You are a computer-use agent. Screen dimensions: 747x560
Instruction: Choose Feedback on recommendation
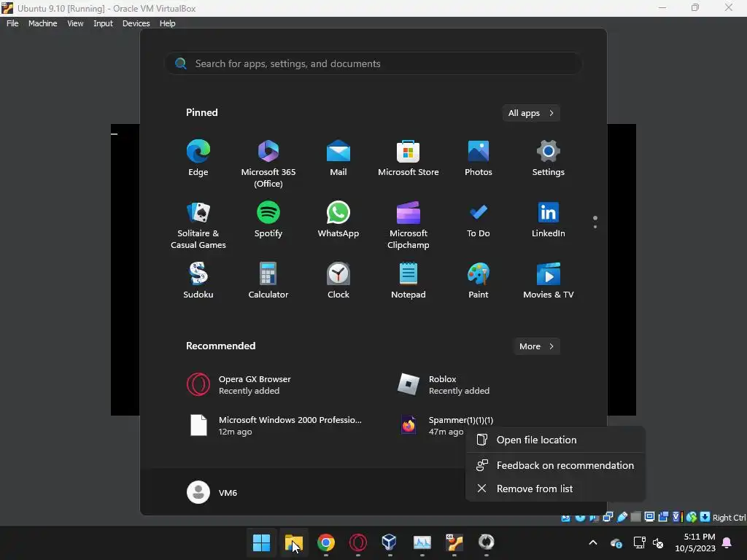(555, 465)
